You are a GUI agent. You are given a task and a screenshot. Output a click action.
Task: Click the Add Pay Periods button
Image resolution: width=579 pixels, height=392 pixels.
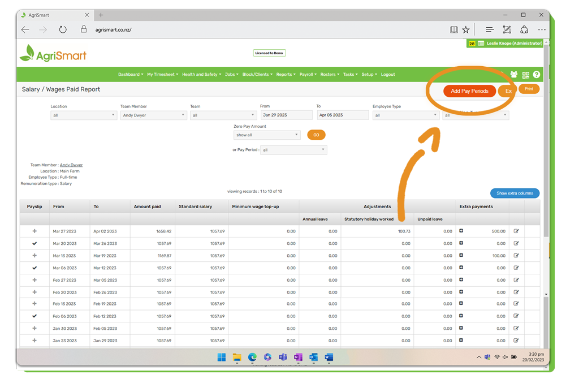[x=469, y=91]
